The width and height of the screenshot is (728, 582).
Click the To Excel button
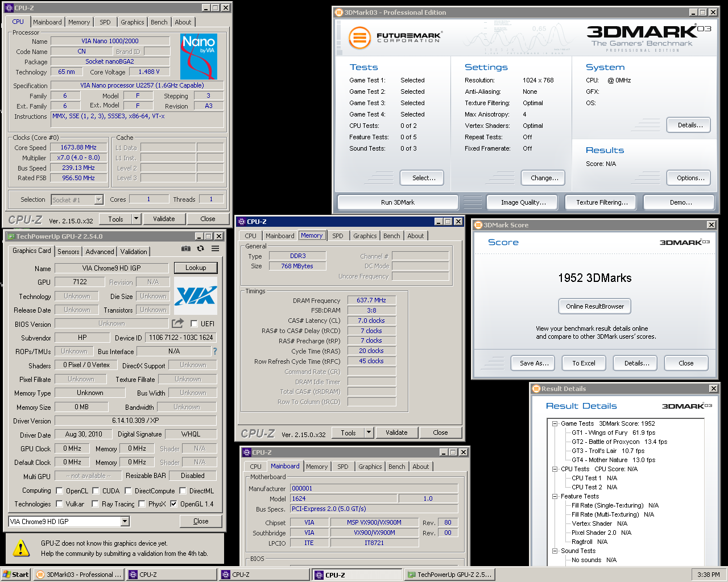[584, 363]
